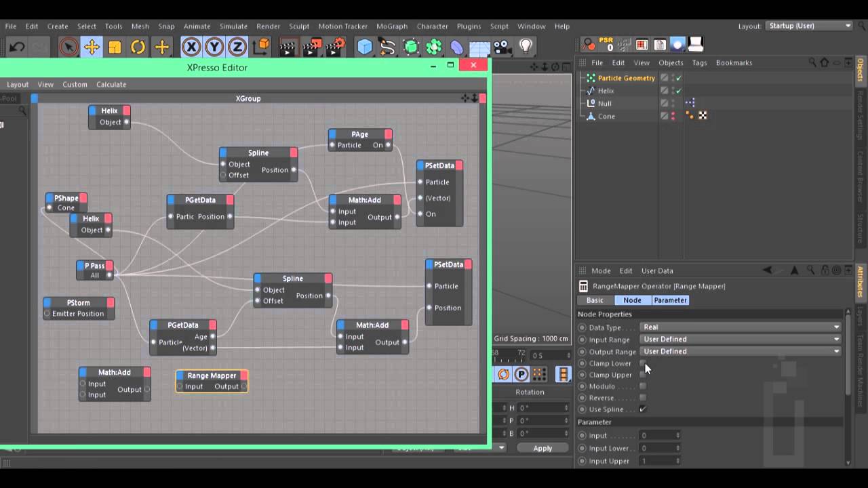Click the P parameter key icon
The width and height of the screenshot is (868, 488).
tap(521, 374)
